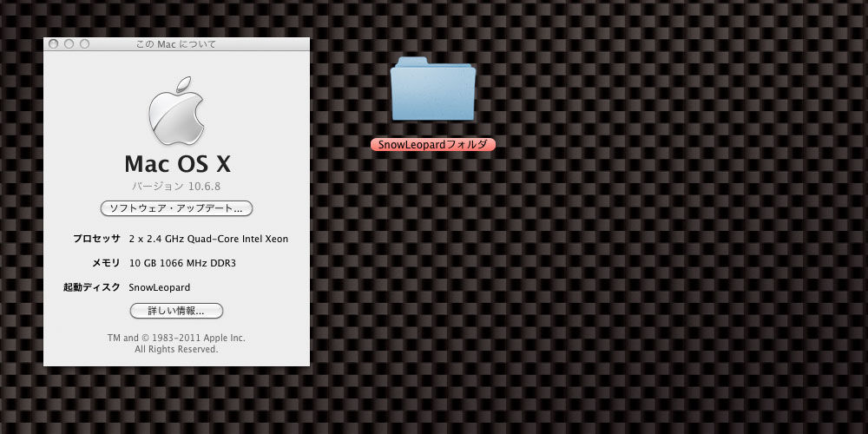Screen dimensions: 868x434
Task: Minimize the About This Mac window
Action: click(69, 43)
